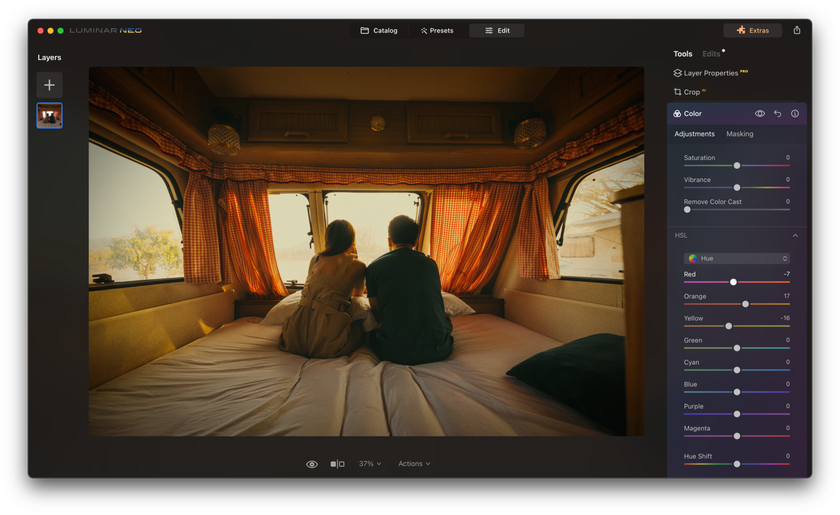The height and width of the screenshot is (515, 840).
Task: Open the Catalog tab
Action: click(x=379, y=31)
